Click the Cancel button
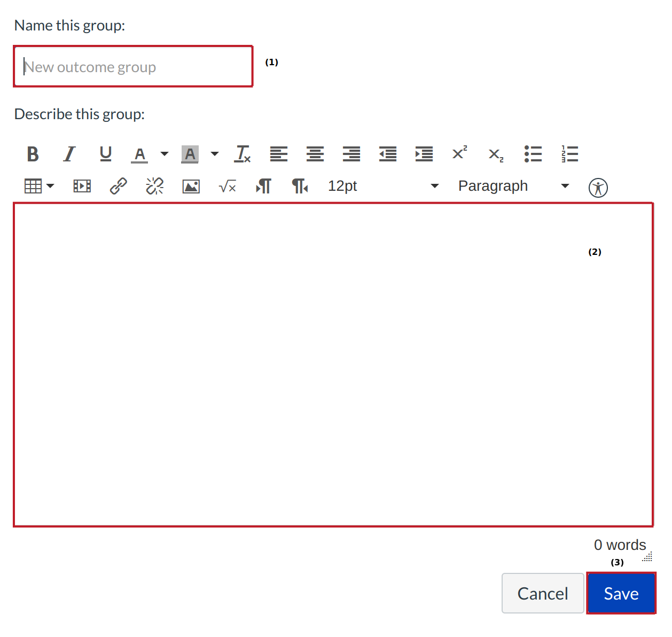The width and height of the screenshot is (672, 637). (542, 593)
